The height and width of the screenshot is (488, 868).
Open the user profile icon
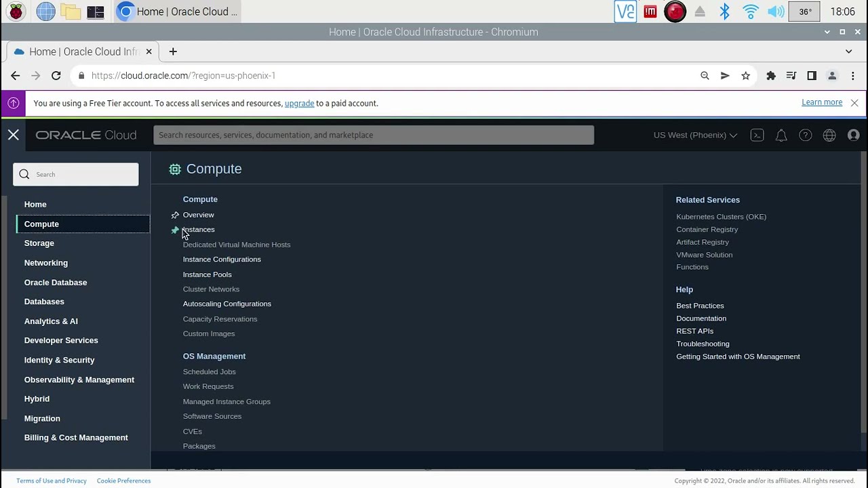pyautogui.click(x=854, y=135)
